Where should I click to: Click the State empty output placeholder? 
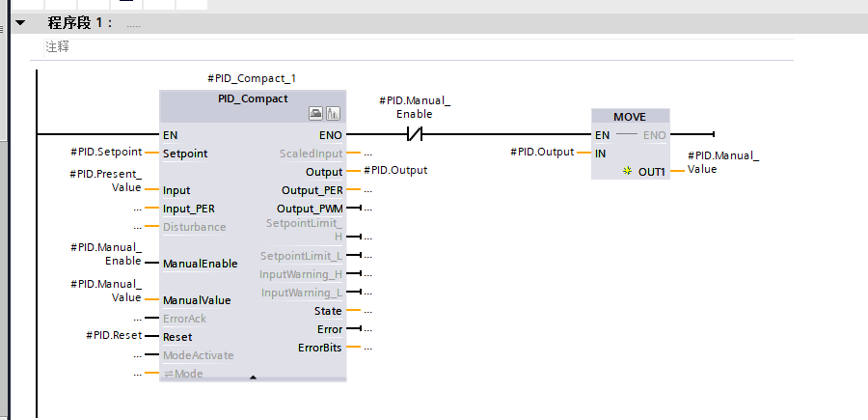tap(368, 312)
